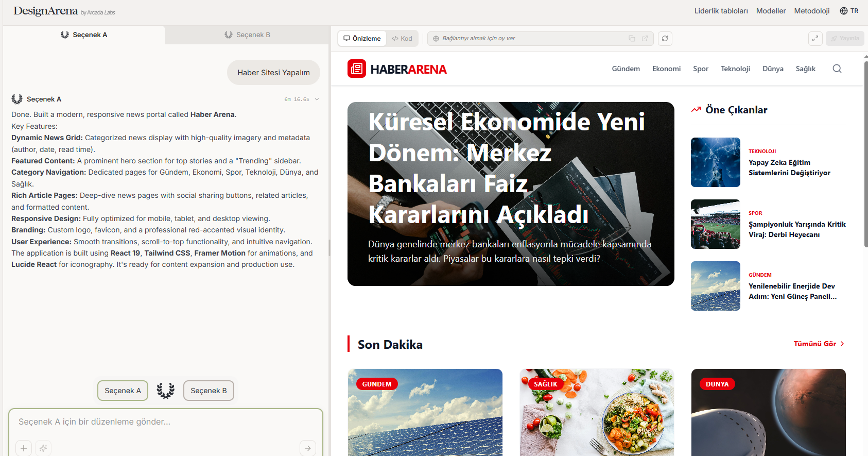Click the DesignArena logo
The height and width of the screenshot is (456, 868).
(x=46, y=11)
